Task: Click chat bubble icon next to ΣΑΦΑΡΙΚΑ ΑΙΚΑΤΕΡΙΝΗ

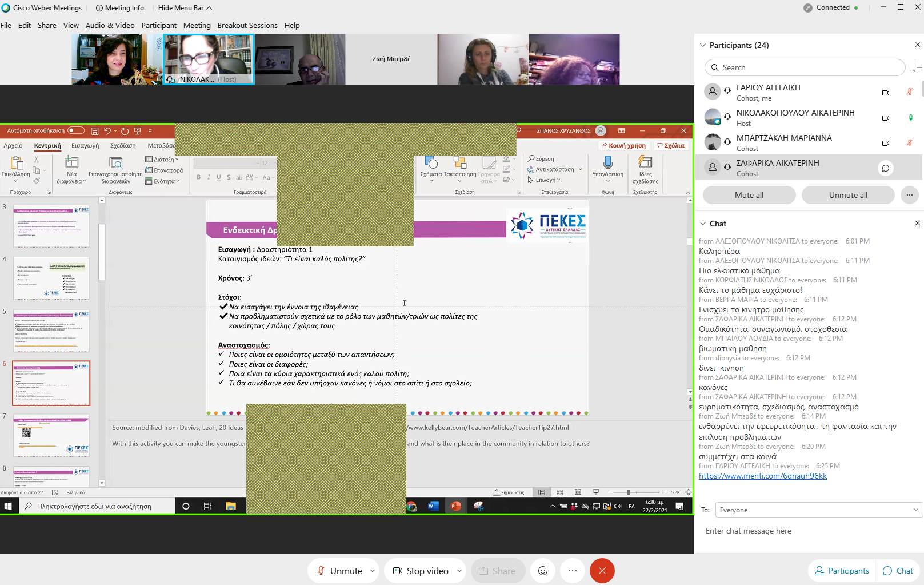Action: point(885,168)
